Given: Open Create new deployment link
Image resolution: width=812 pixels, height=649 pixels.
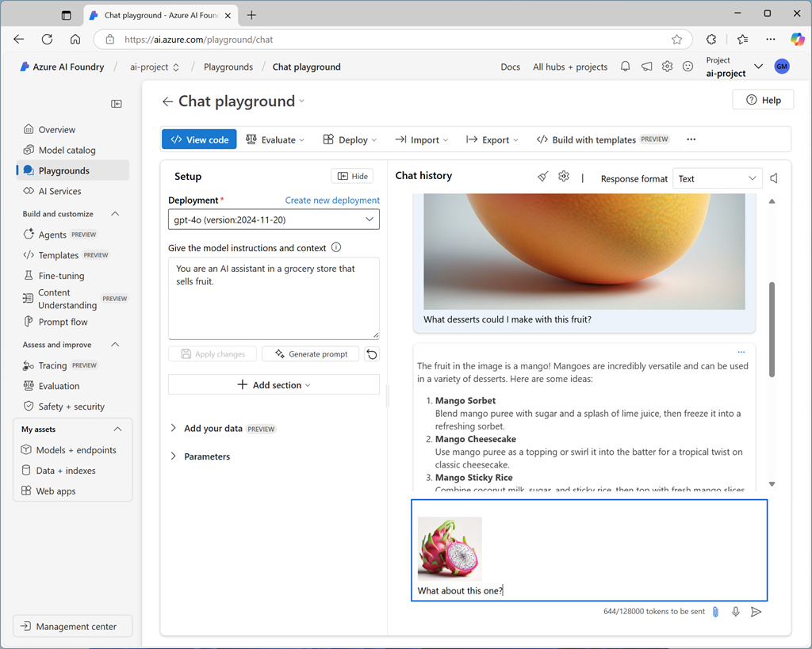Looking at the screenshot, I should 331,200.
